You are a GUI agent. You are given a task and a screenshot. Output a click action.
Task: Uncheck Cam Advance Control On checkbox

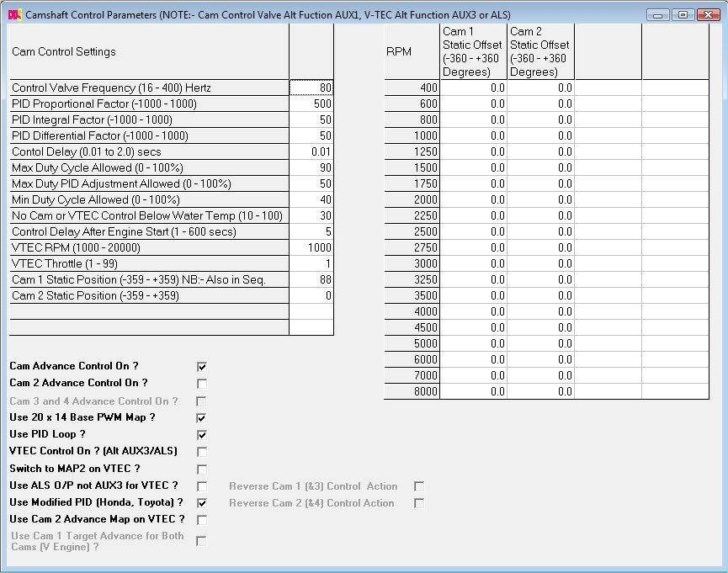click(x=201, y=367)
